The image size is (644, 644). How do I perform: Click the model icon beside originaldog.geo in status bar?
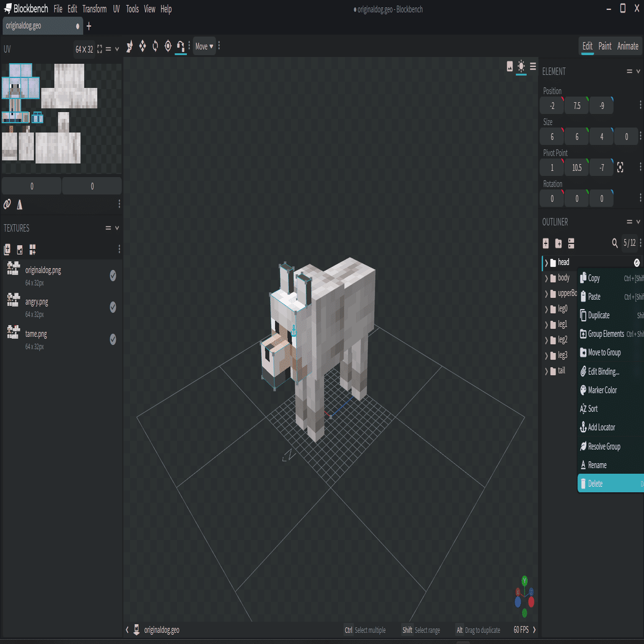click(136, 630)
